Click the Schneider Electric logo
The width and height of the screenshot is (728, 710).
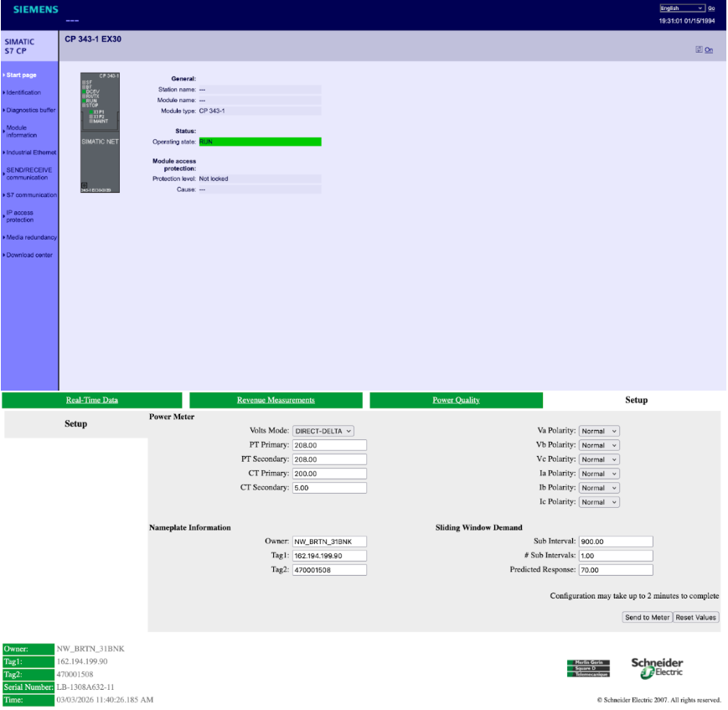click(657, 667)
